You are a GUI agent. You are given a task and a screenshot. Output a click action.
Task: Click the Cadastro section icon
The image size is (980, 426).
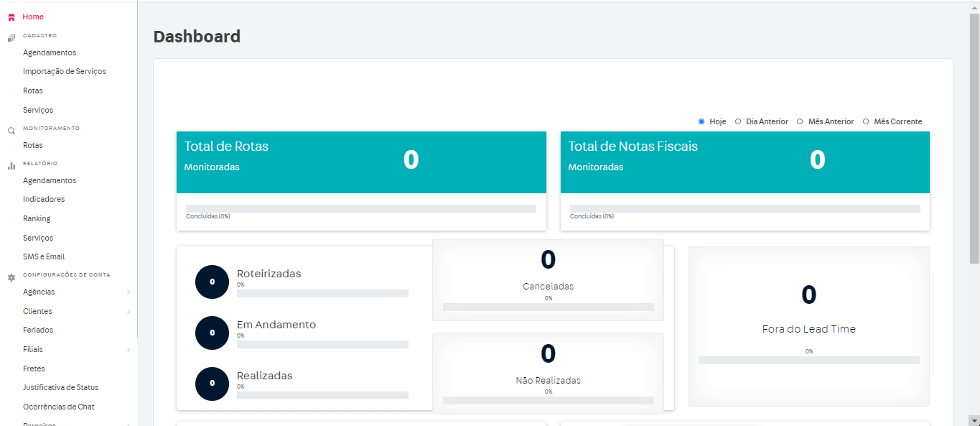[10, 36]
